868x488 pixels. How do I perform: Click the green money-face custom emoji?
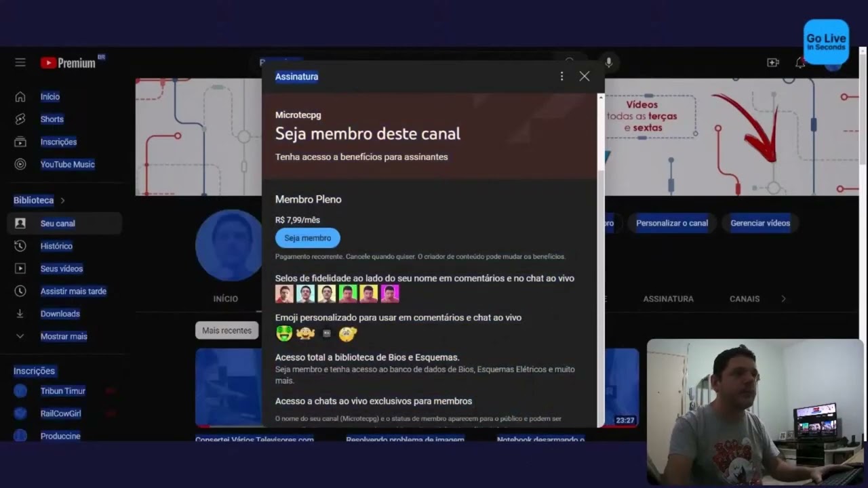click(284, 333)
